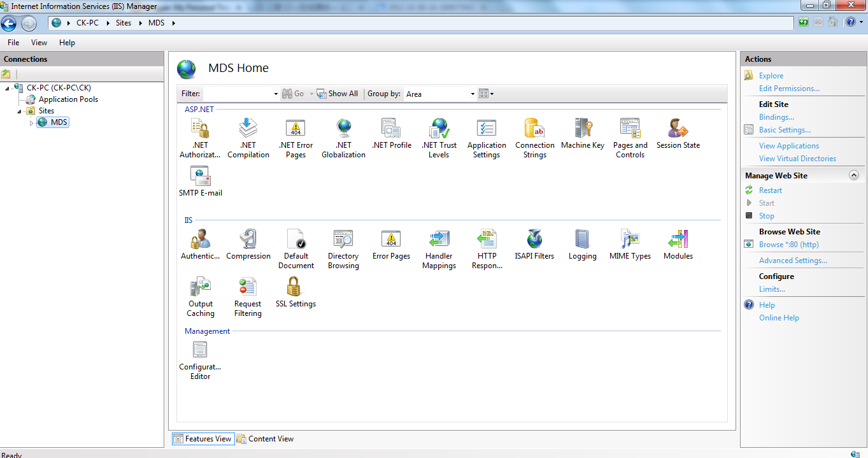Click Basic Settings link
868x458 pixels.
click(x=785, y=130)
